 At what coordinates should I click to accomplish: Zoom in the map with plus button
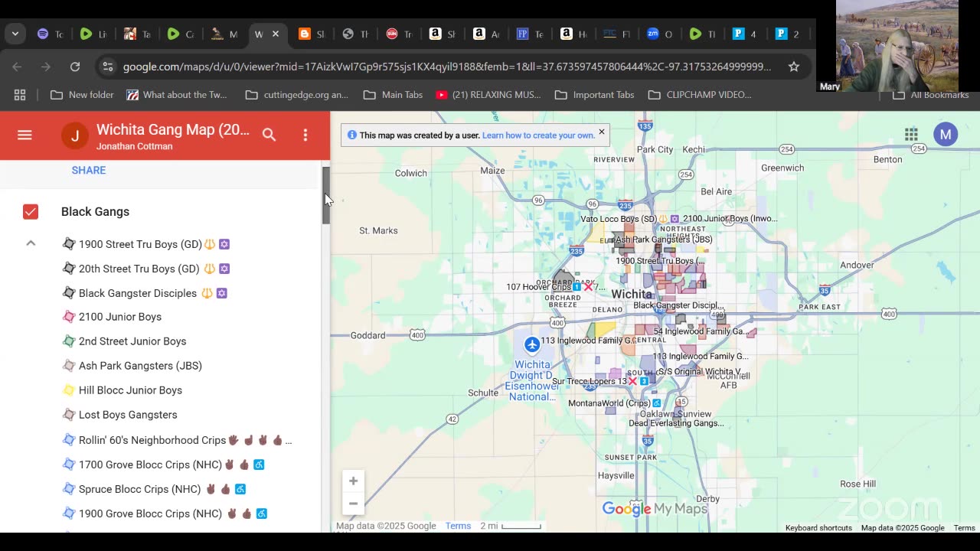pyautogui.click(x=353, y=481)
